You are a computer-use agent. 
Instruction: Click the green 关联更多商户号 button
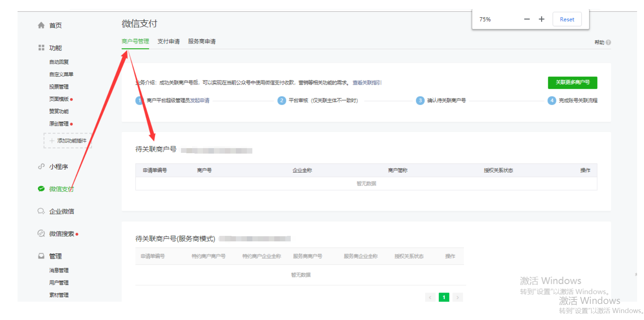(x=572, y=83)
